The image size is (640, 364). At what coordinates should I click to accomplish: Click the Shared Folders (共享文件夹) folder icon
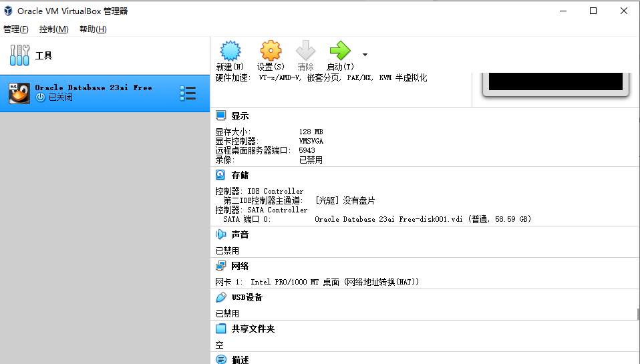221,329
